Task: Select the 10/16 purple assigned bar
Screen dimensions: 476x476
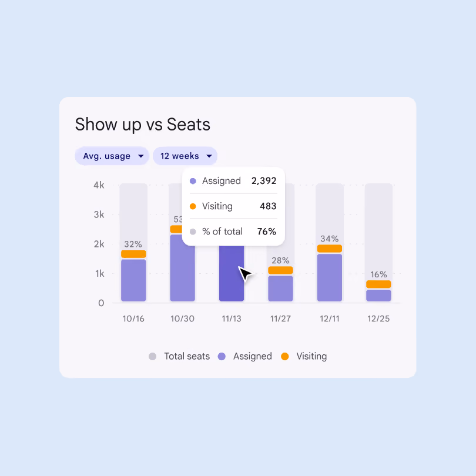Action: pos(133,280)
